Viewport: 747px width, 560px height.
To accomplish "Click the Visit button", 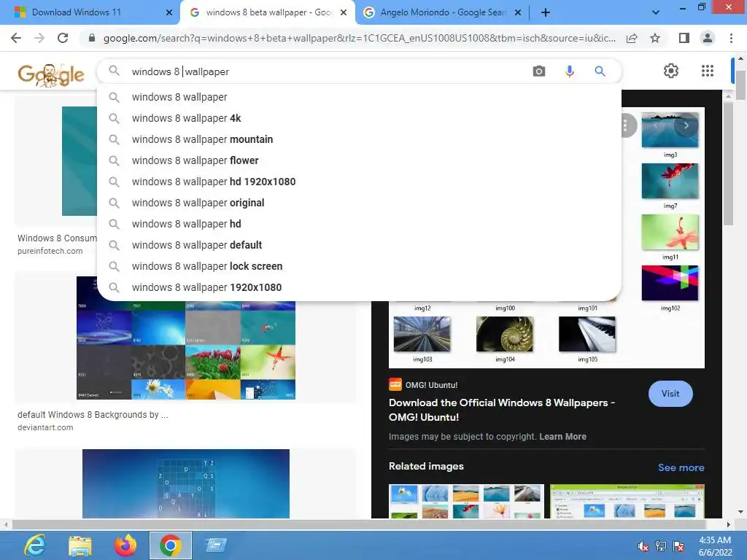I will coord(670,394).
